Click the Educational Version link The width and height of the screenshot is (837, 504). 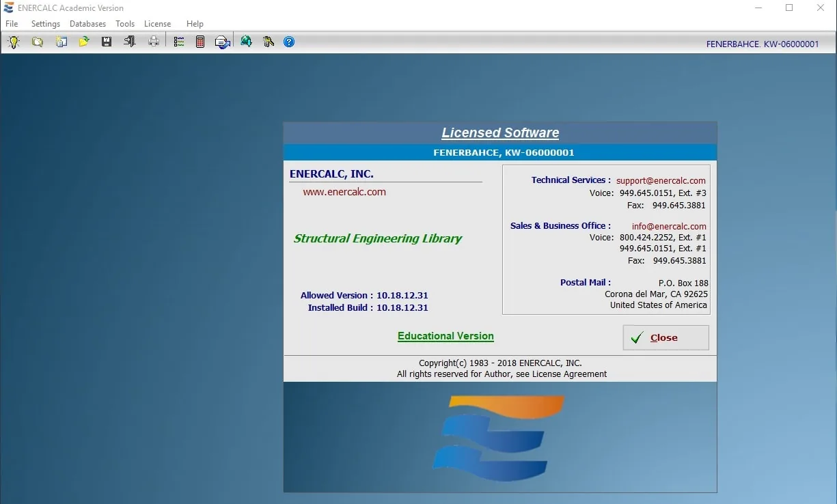point(445,336)
